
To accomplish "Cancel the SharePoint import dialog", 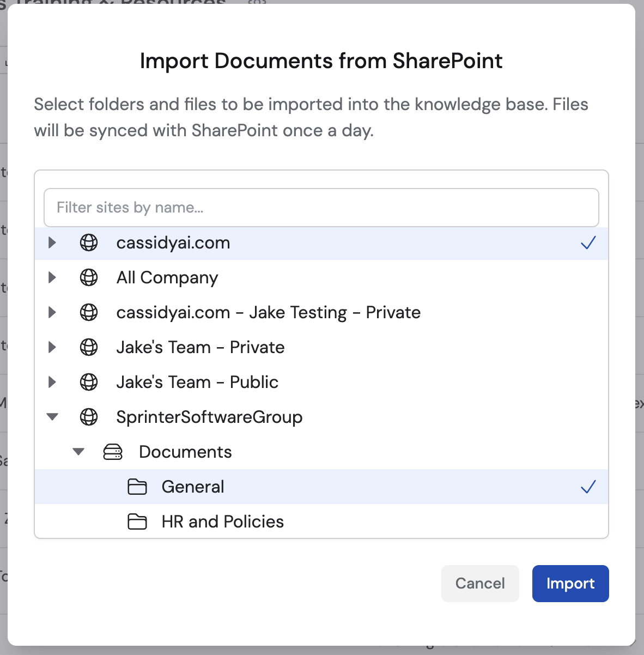I will pyautogui.click(x=480, y=583).
